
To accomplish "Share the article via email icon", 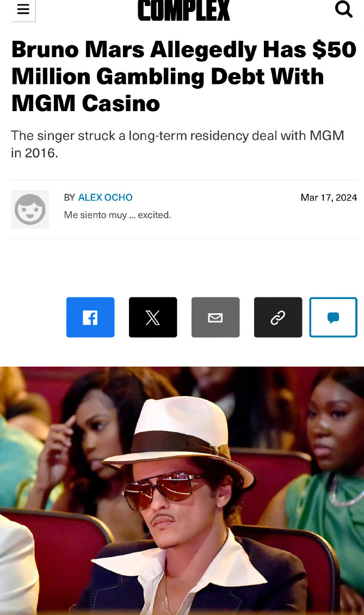I will click(215, 318).
